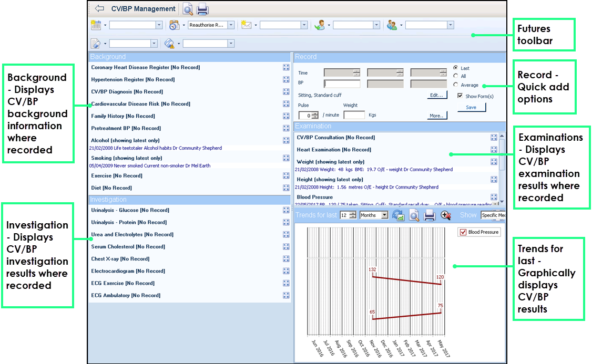Open the Reauthorise dropdown list
The height and width of the screenshot is (364, 592).
tap(231, 25)
